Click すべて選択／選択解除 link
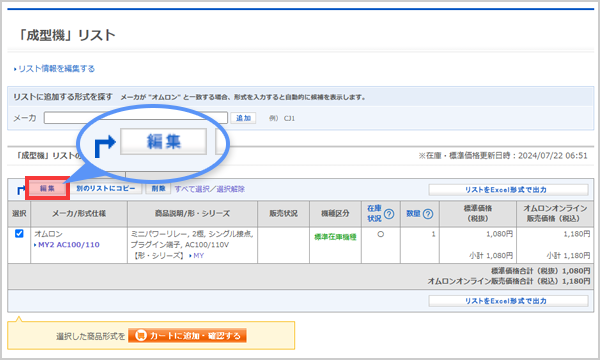Viewport: 600px width, 360px height. point(210,189)
